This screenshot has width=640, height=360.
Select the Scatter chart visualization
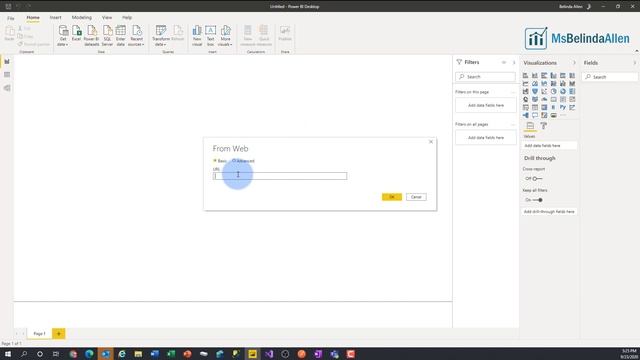[544, 91]
